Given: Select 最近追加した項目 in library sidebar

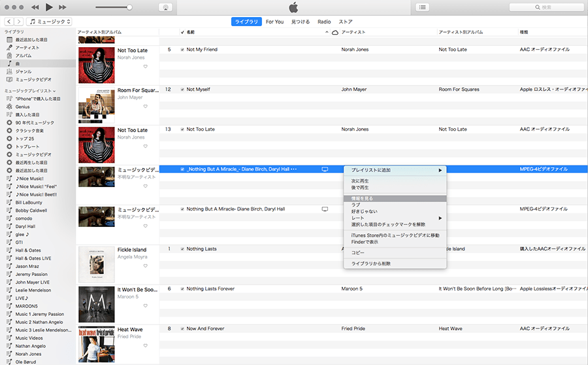Looking at the screenshot, I should pos(31,40).
